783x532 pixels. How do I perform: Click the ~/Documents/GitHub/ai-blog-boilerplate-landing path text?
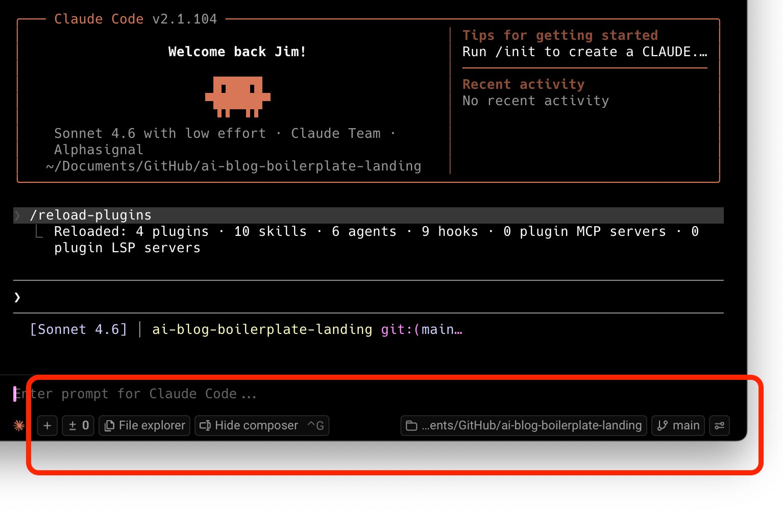pyautogui.click(x=234, y=166)
